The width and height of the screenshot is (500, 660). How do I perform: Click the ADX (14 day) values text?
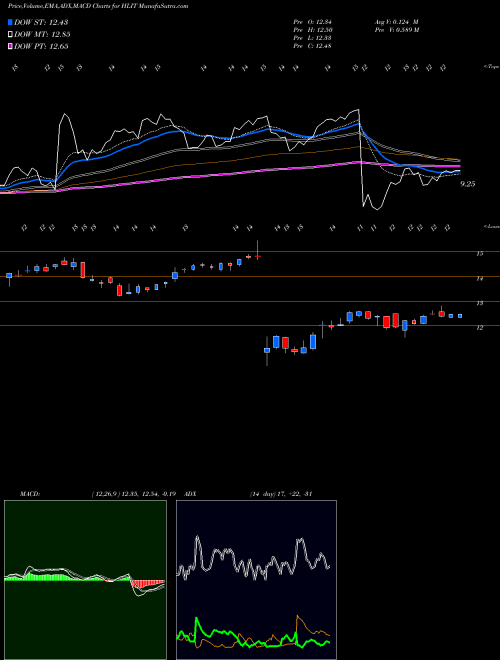[281, 494]
